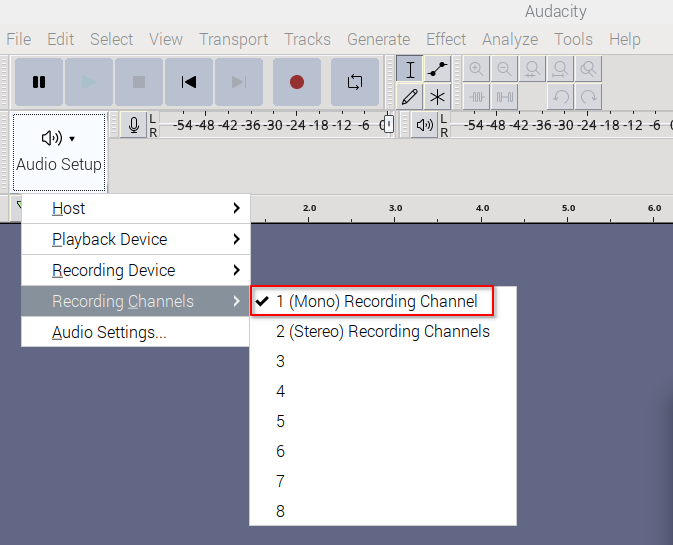
Task: Skip to end of the project
Action: [x=239, y=82]
